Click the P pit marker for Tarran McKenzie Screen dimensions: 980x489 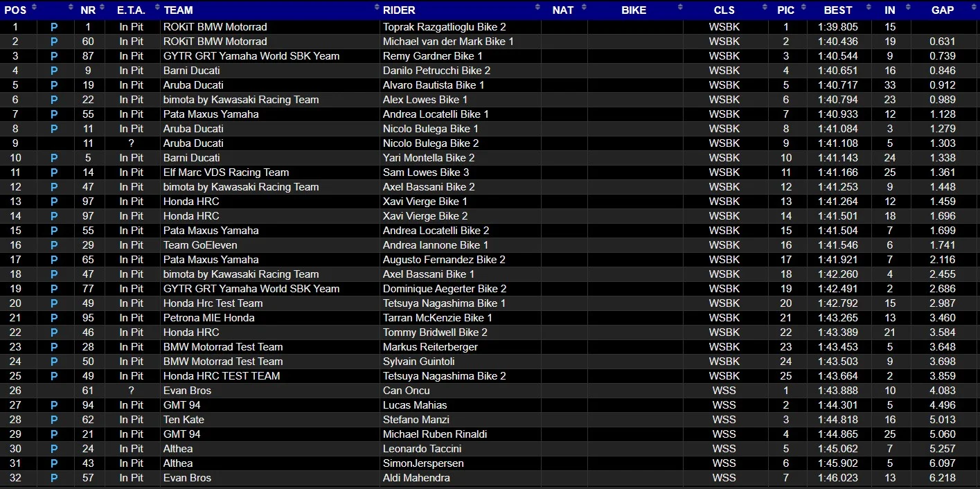(55, 318)
